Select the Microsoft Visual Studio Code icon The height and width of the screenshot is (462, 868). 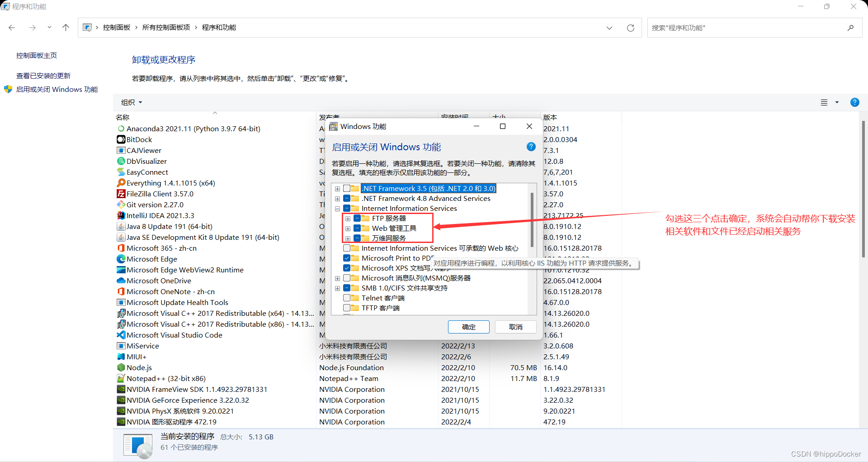point(121,335)
